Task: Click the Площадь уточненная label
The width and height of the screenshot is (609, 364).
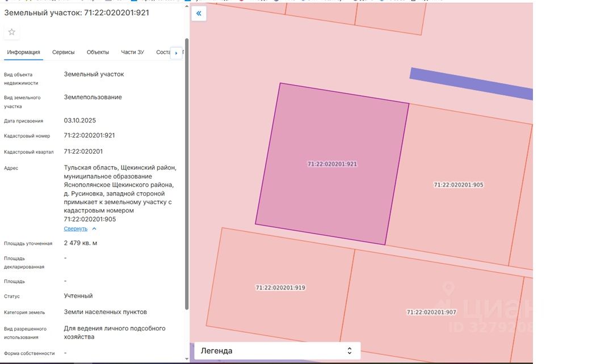Action: (28, 243)
